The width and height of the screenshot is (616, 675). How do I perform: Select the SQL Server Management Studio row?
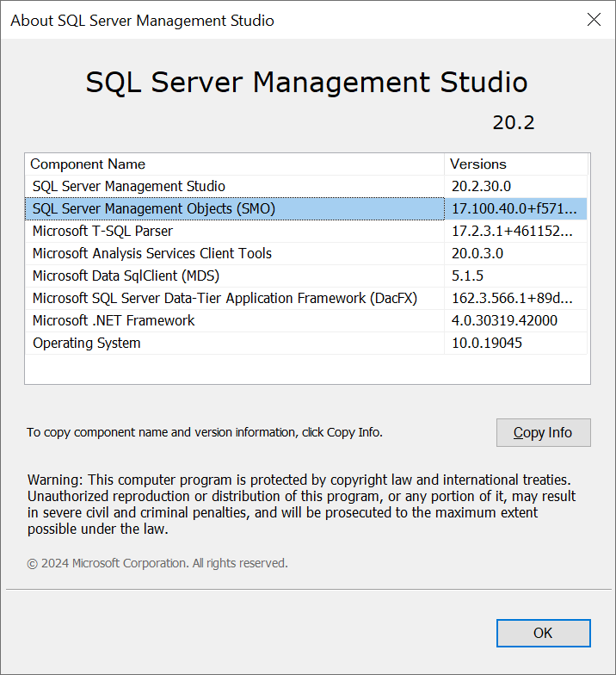306,186
